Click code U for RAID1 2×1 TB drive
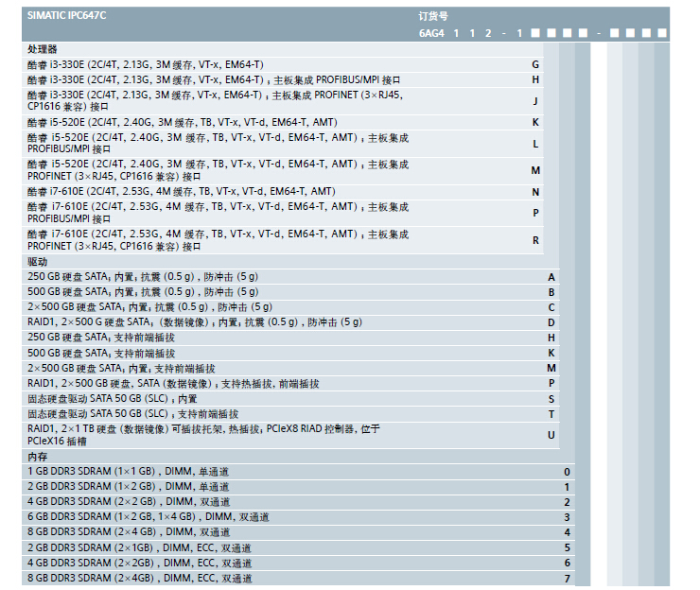The image size is (700, 590). (x=551, y=435)
